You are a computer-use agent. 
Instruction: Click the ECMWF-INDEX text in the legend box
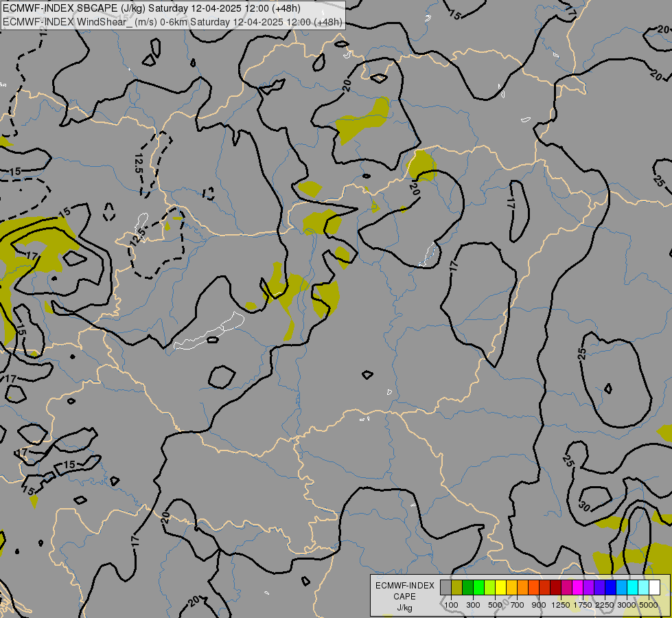[405, 586]
